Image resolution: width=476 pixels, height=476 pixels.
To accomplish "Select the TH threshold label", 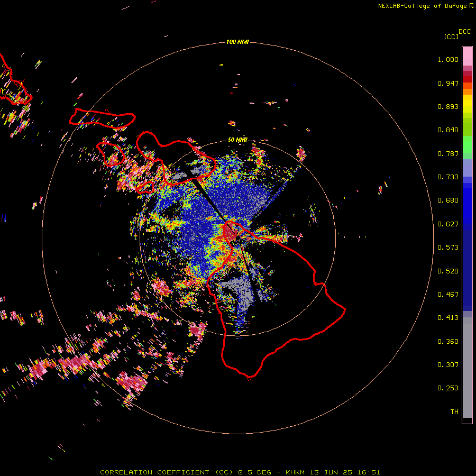I will point(454,412).
